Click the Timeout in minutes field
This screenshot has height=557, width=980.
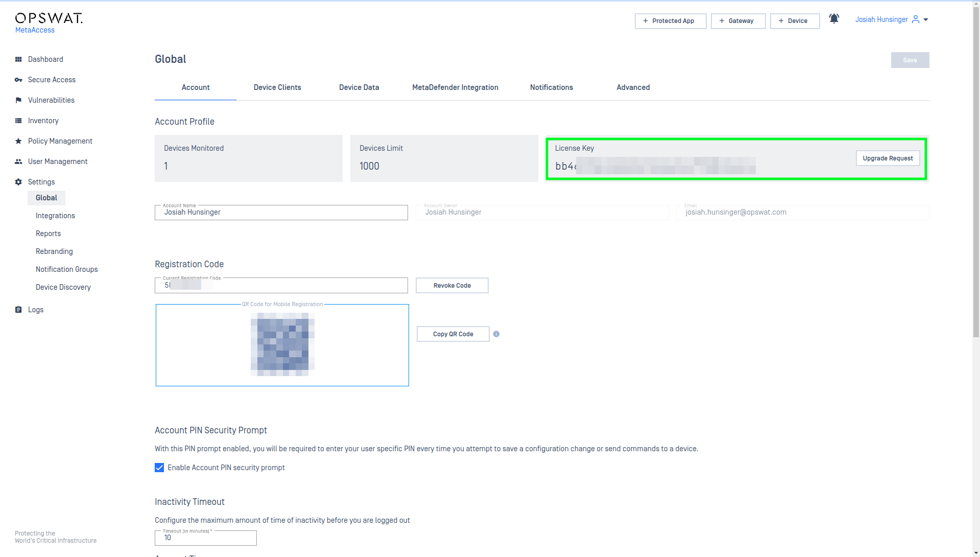pos(206,538)
